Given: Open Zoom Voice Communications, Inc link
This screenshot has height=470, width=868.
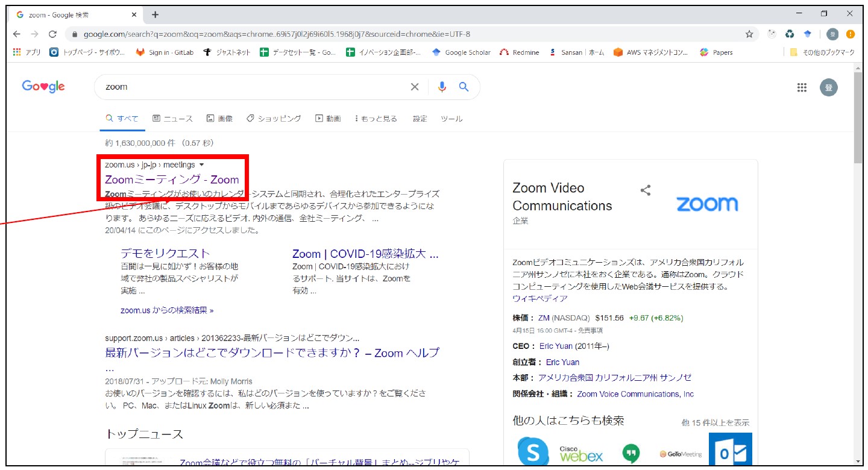Looking at the screenshot, I should point(635,394).
